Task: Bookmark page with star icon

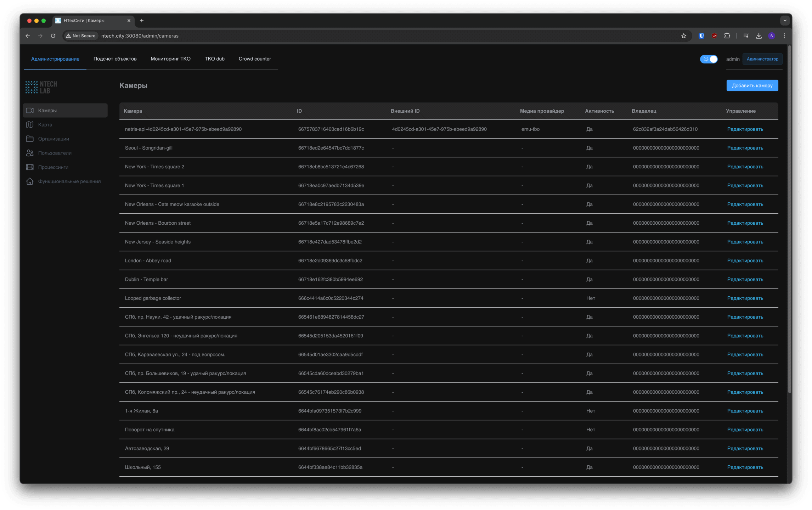Action: point(683,36)
